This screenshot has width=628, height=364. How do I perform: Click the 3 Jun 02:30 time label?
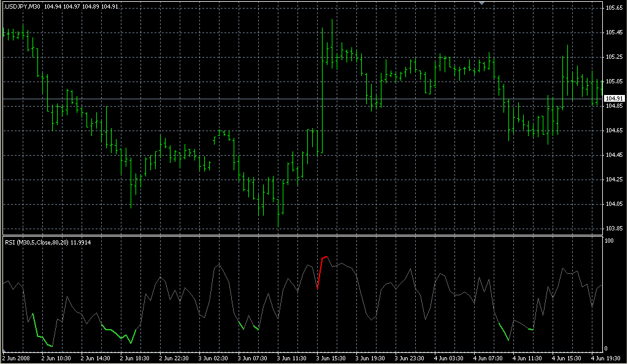(213, 358)
